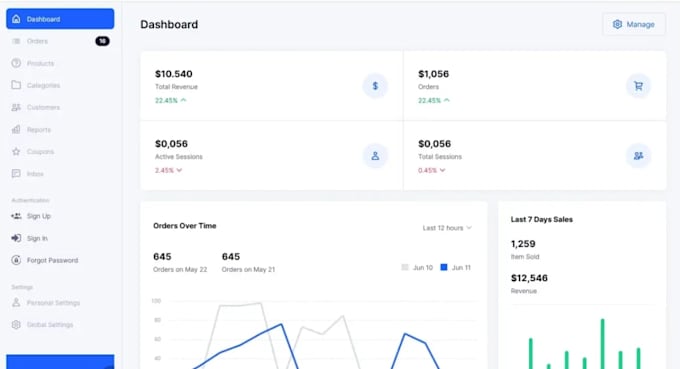This screenshot has width=680, height=369.
Task: Follow the Forgot Password link
Action: pyautogui.click(x=52, y=260)
